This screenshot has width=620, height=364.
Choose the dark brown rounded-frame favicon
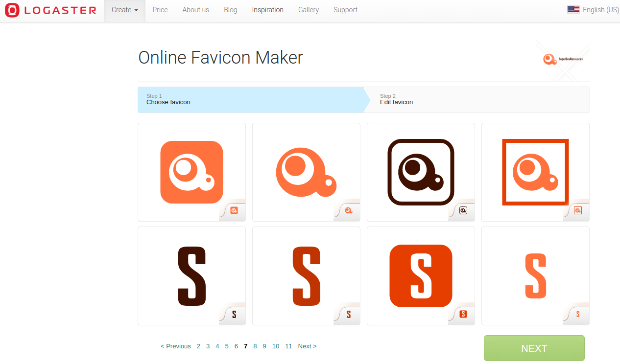pyautogui.click(x=421, y=172)
